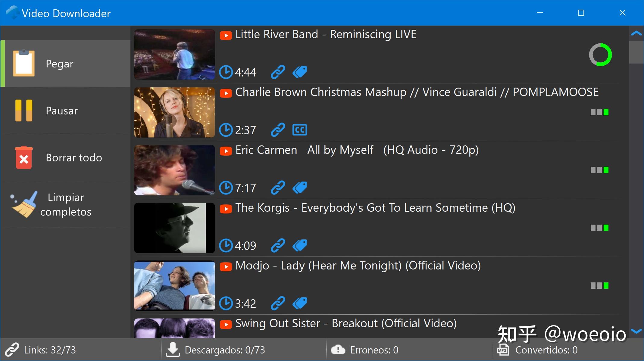The width and height of the screenshot is (644, 361).
Task: Click the CC subtitles icon on Charlie Brown row
Action: pyautogui.click(x=300, y=130)
